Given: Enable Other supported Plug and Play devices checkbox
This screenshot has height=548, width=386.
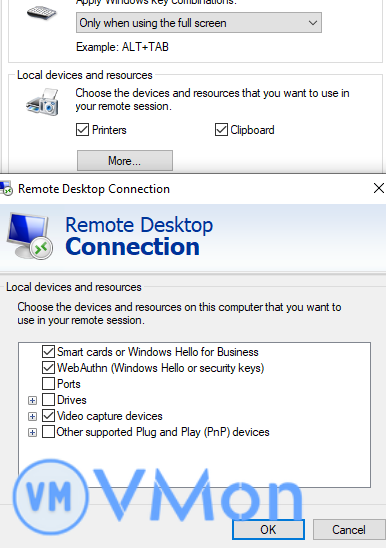Looking at the screenshot, I should click(x=48, y=432).
